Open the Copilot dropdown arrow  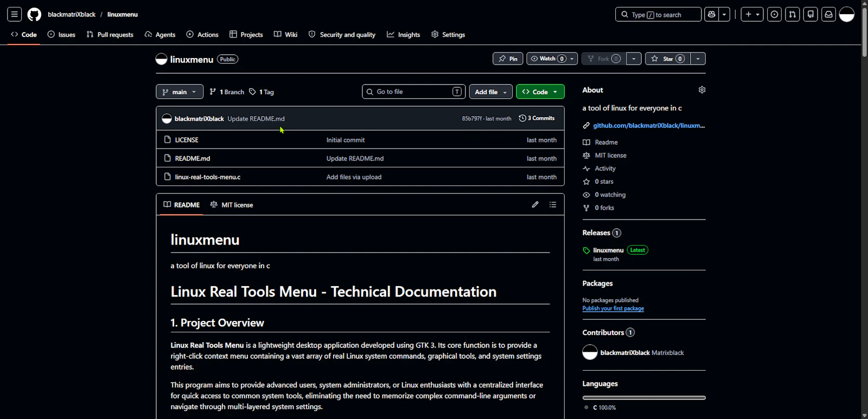pyautogui.click(x=724, y=15)
